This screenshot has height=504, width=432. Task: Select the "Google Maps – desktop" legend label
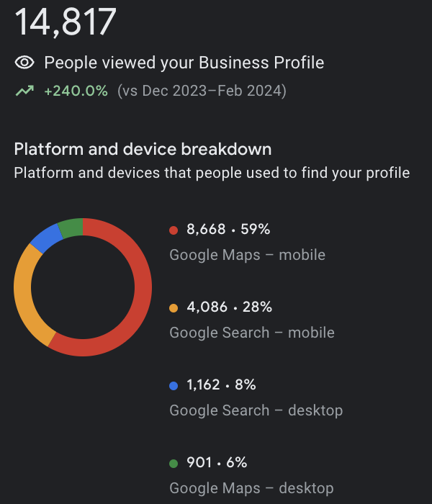click(x=251, y=488)
